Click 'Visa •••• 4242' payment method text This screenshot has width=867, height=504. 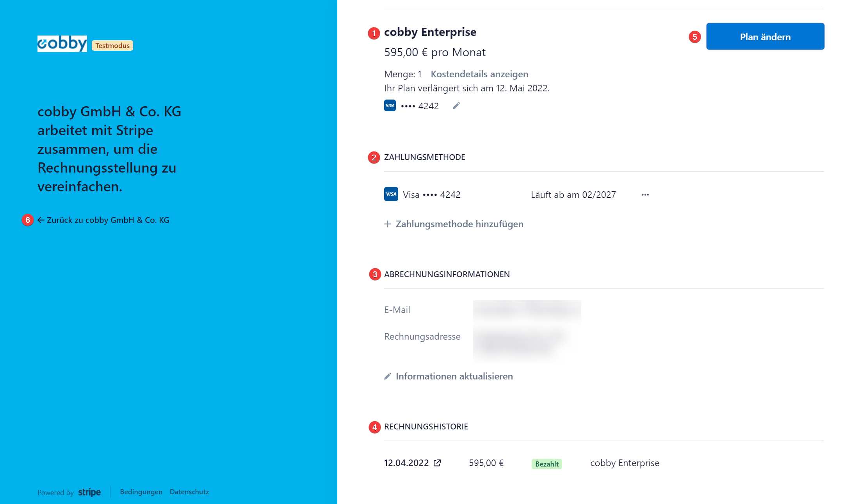tap(432, 195)
